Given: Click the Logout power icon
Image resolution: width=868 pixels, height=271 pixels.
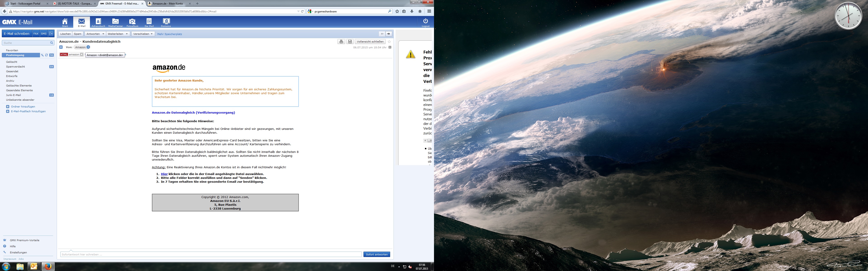Looking at the screenshot, I should tap(425, 21).
